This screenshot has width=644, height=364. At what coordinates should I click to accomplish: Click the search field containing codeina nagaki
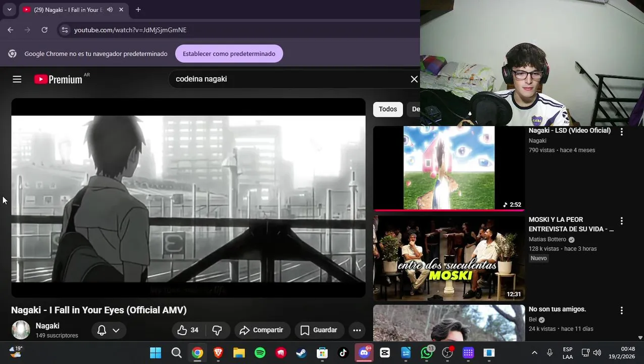pos(288,79)
